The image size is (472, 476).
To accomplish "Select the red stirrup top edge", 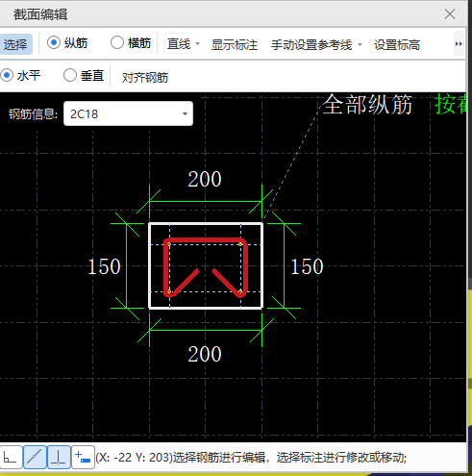I will point(205,239).
